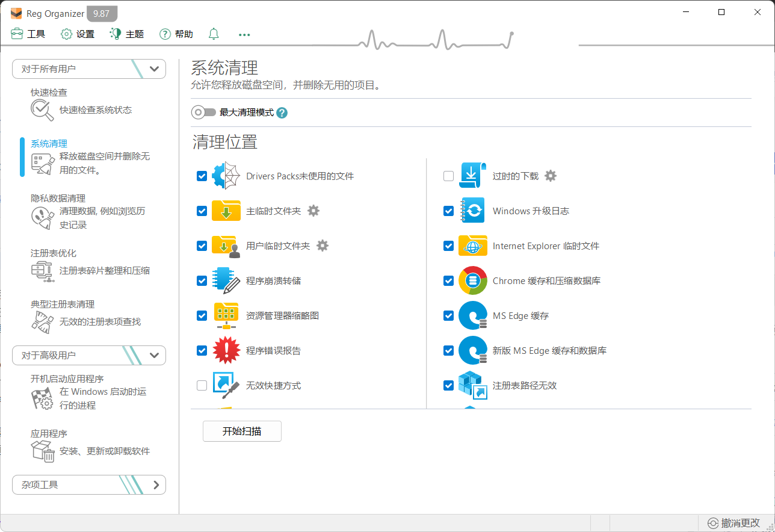Open notifications bell icon
Image resolution: width=775 pixels, height=532 pixels.
click(x=214, y=34)
